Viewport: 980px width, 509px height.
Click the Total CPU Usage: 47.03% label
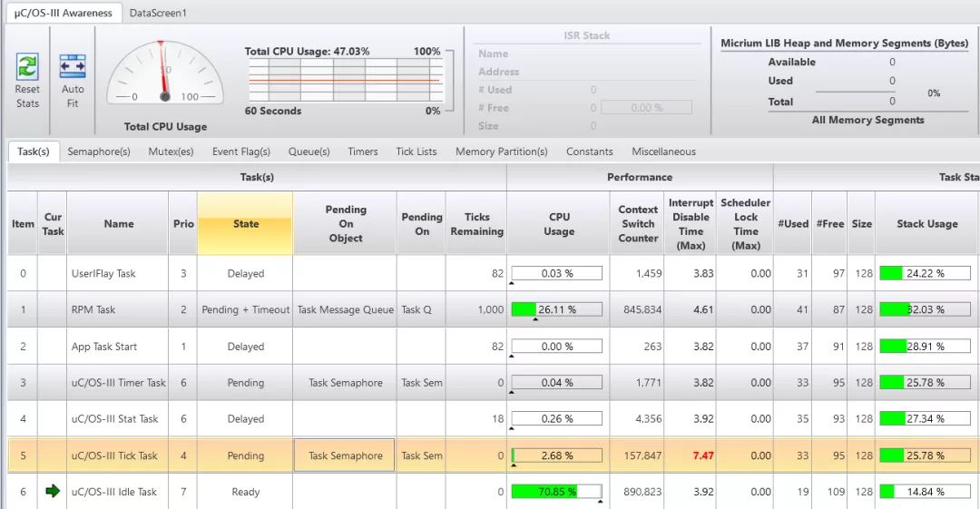[307, 52]
